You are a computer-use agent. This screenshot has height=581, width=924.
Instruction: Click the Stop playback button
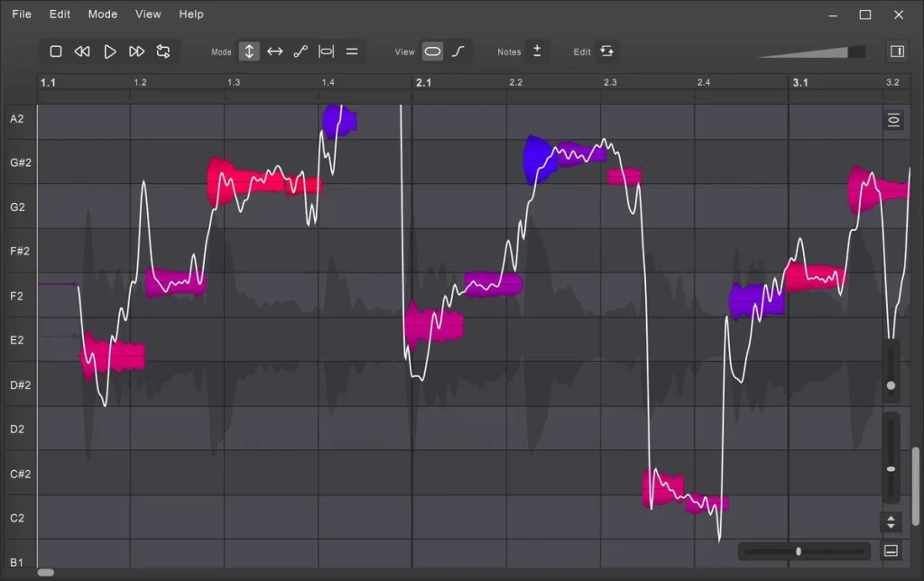pos(56,51)
